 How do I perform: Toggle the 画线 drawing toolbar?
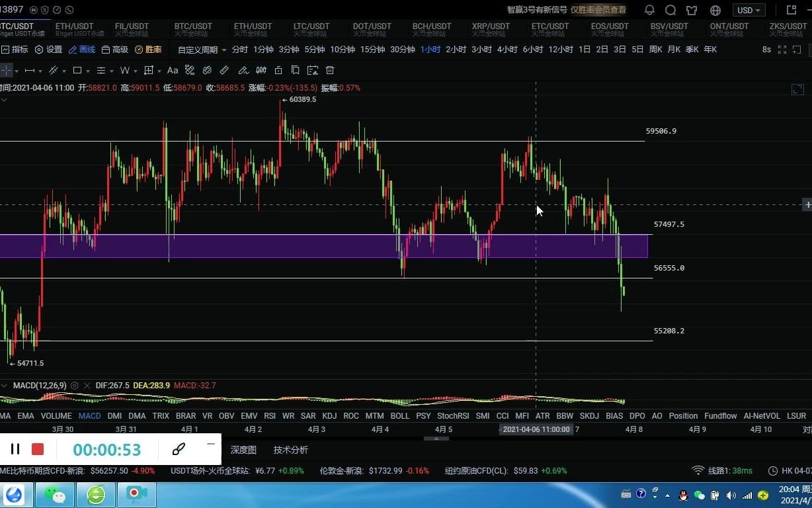pos(82,50)
